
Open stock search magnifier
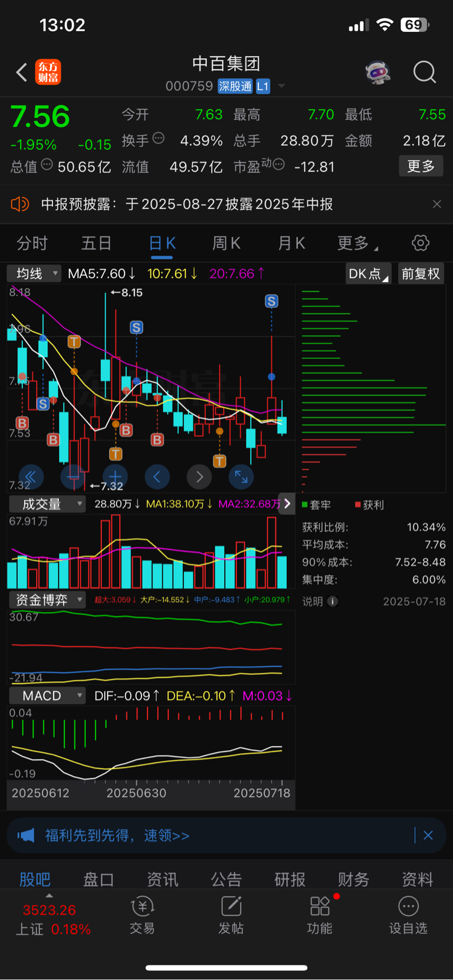click(x=424, y=72)
